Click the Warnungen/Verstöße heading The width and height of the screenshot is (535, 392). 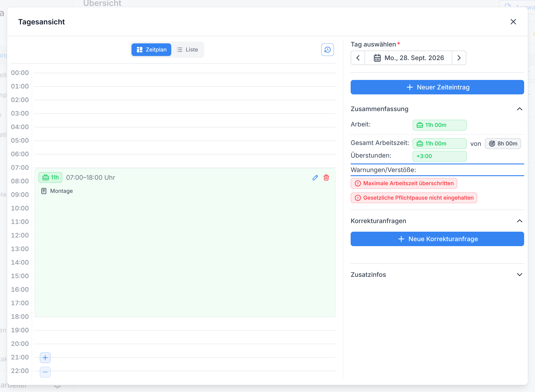click(383, 170)
